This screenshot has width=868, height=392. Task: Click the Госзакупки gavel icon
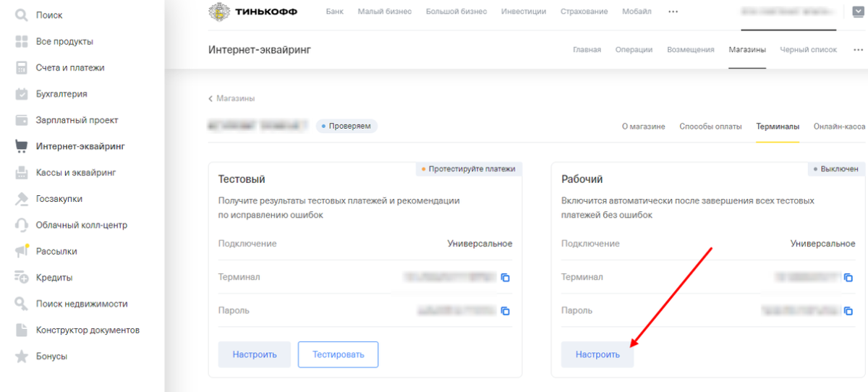point(22,199)
